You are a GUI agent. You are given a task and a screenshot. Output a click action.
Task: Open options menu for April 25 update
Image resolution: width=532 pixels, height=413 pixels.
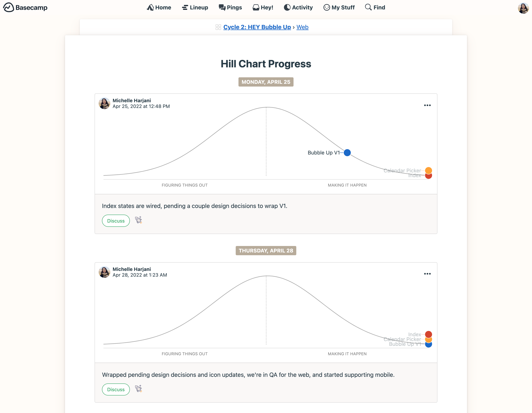(x=427, y=105)
